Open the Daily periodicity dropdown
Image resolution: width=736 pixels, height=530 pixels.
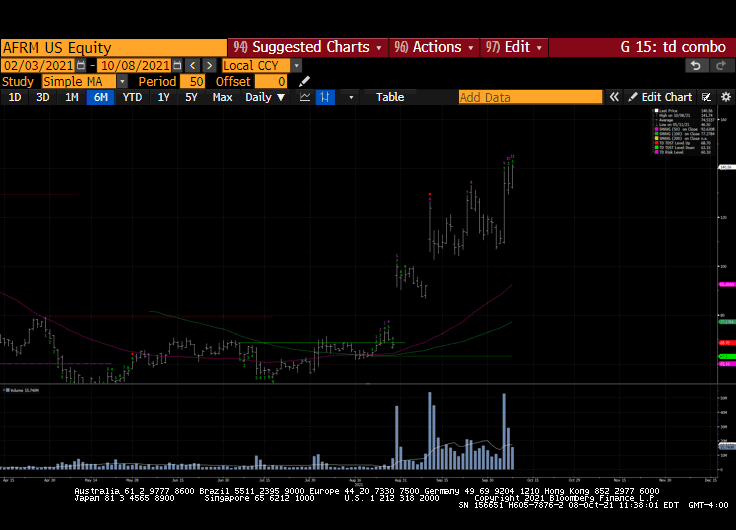point(265,97)
